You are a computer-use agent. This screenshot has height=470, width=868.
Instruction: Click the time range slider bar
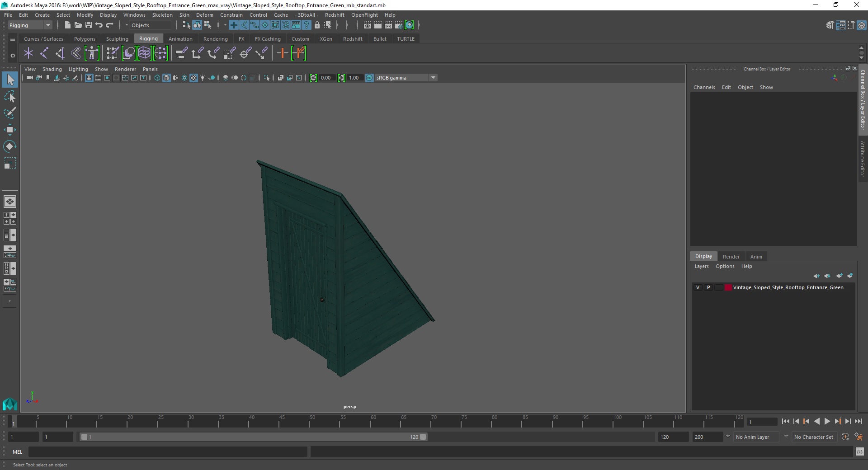[x=253, y=437]
